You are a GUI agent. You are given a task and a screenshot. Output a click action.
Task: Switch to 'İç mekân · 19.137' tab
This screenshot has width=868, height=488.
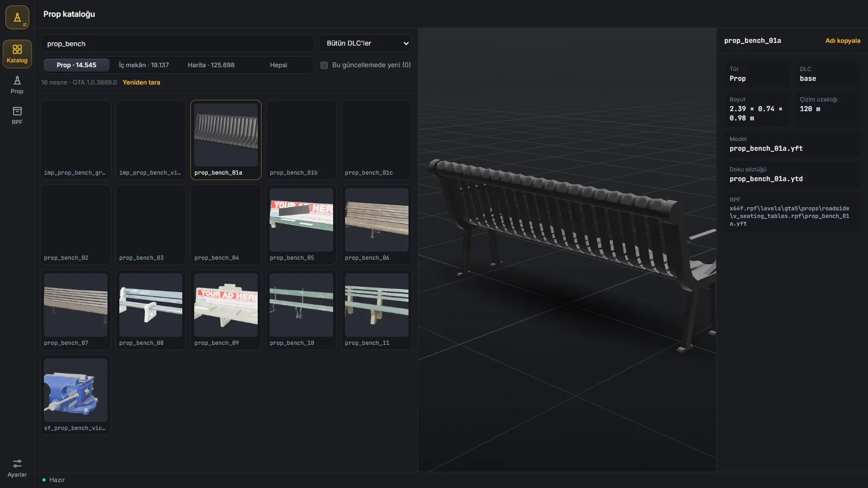point(144,65)
